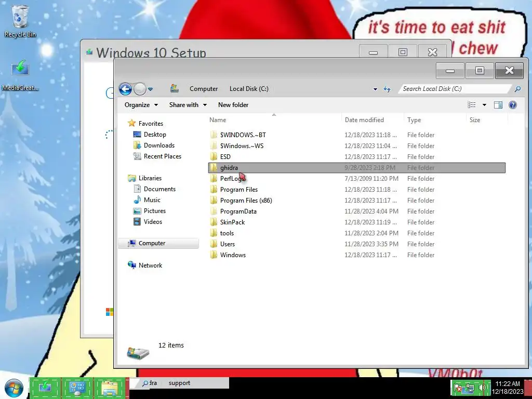Go back with the Explorer back arrow
Image resolution: width=532 pixels, height=399 pixels.
(x=125, y=89)
